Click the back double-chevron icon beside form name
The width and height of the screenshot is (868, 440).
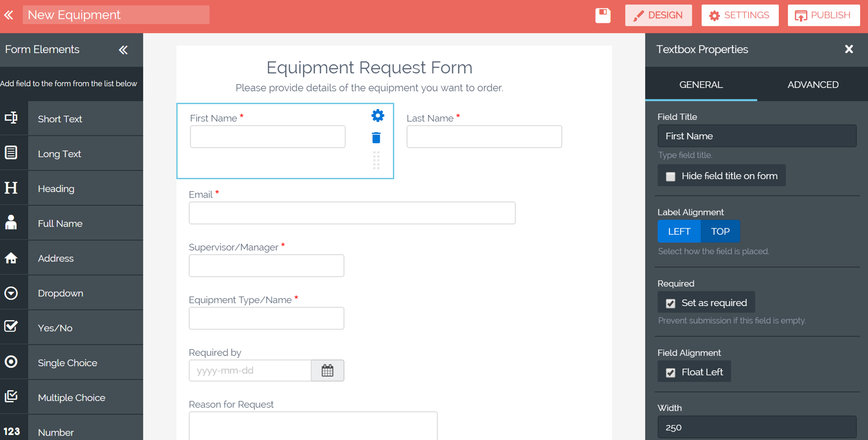pyautogui.click(x=9, y=15)
